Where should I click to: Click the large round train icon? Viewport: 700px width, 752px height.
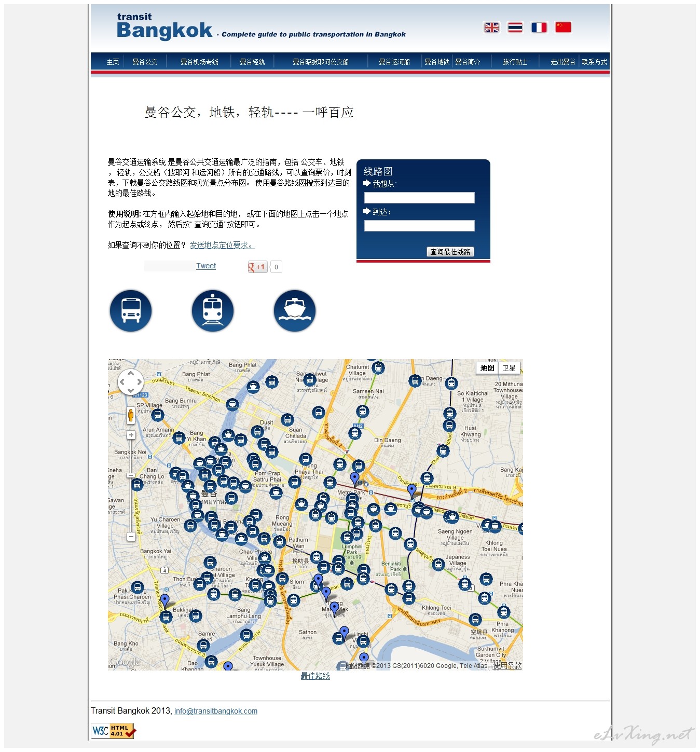click(213, 311)
